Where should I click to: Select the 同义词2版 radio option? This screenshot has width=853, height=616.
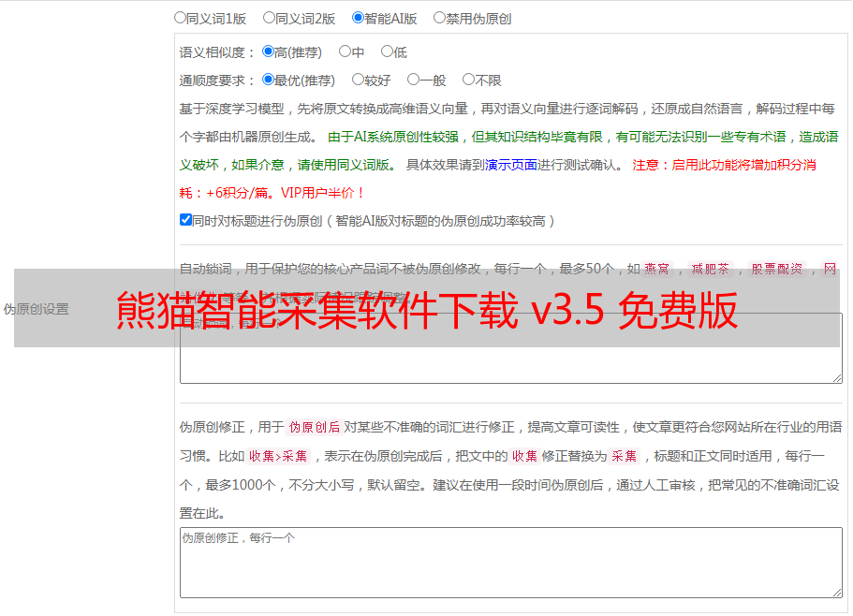pos(269,18)
